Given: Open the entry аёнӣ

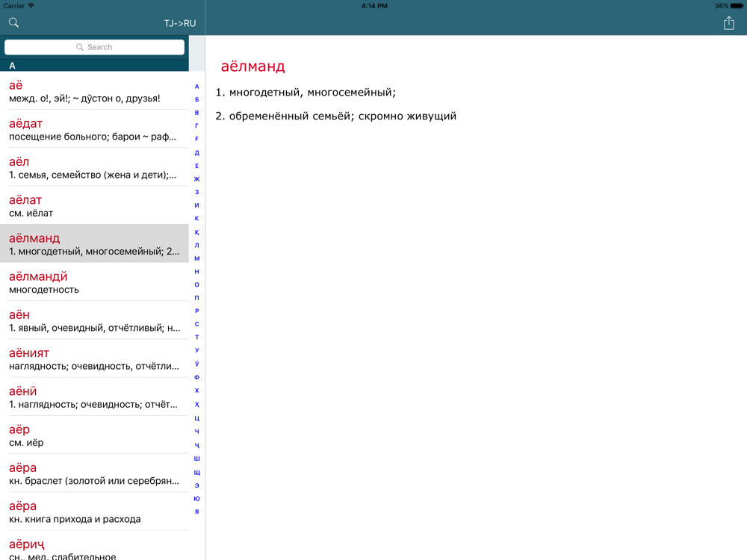Looking at the screenshot, I should (x=94, y=396).
